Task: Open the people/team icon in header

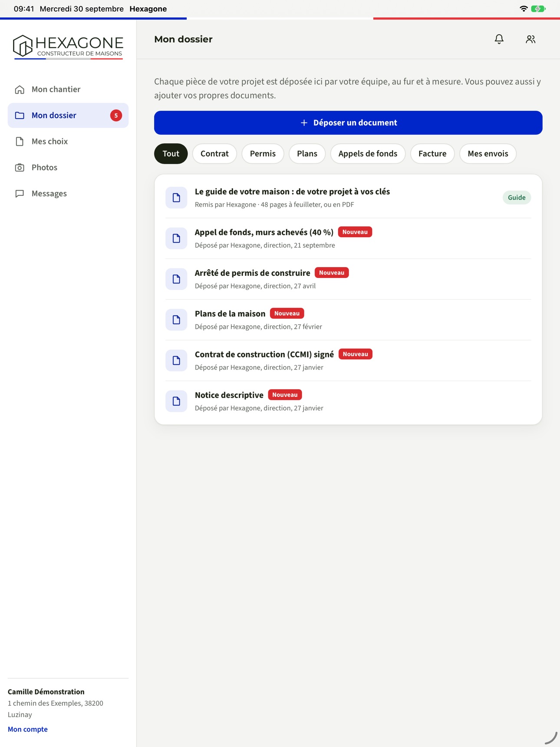Action: [x=530, y=39]
